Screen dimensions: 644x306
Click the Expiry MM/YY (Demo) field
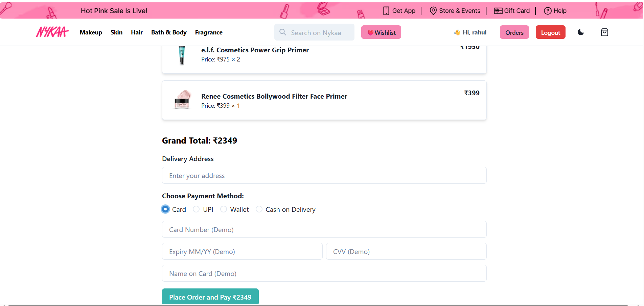pos(242,251)
